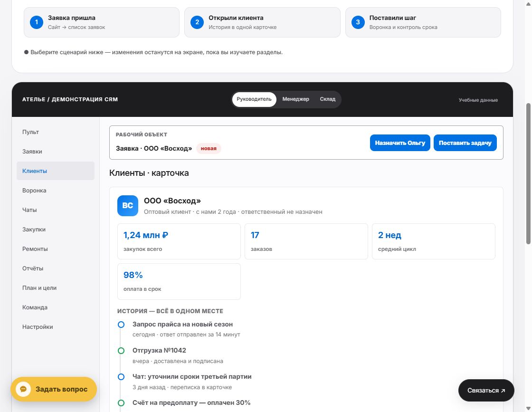532x412 pixels.
Task: Click the 2 нед средний цикл card
Action: pos(434,241)
